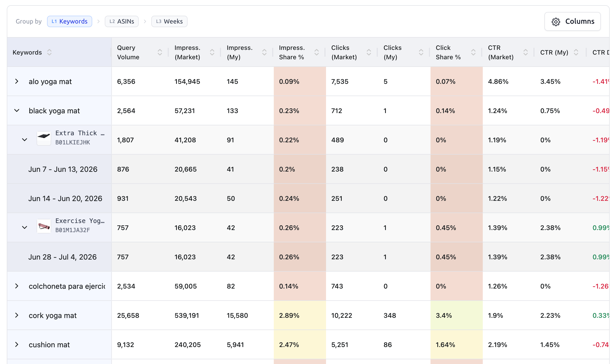Select the L2 ASINs grouping chip
This screenshot has width=616, height=364.
tap(122, 21)
